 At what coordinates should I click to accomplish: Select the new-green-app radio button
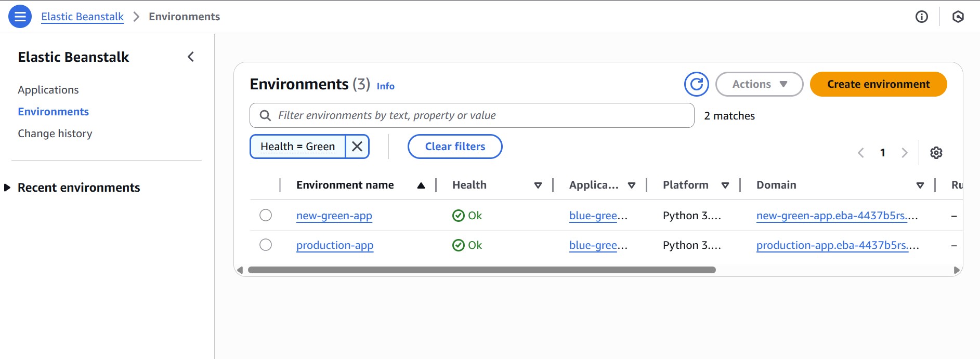click(266, 215)
